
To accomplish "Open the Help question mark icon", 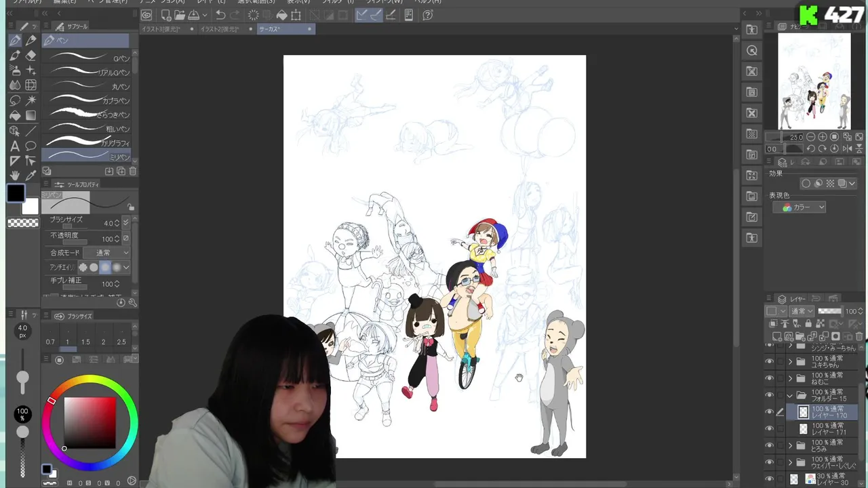I will point(428,15).
